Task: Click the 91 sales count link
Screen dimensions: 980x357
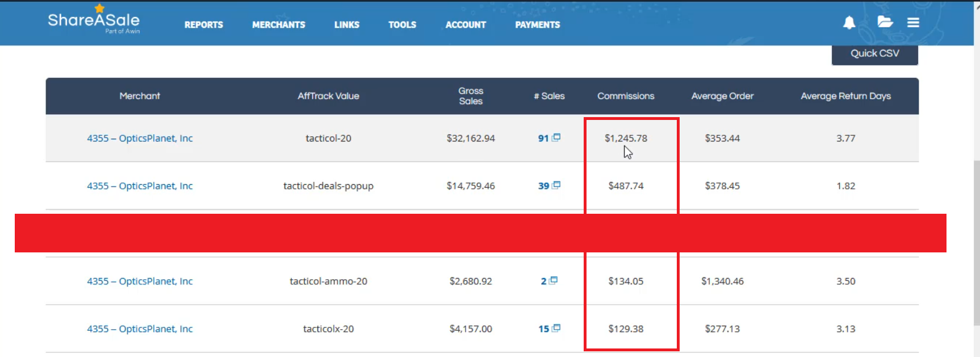Action: (543, 138)
